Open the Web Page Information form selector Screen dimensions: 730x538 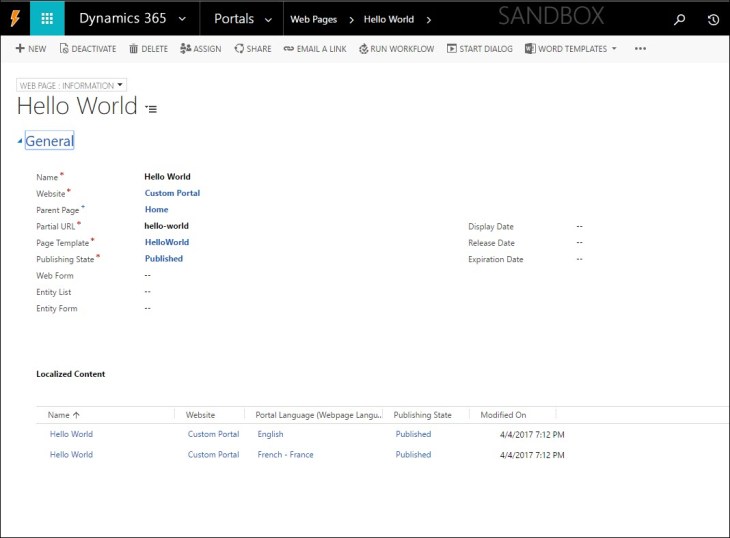[72, 86]
